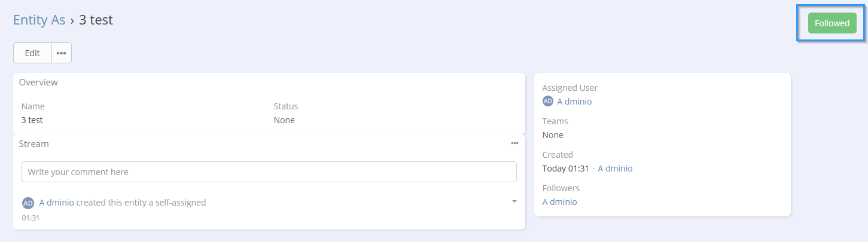This screenshot has height=242, width=868.
Task: Open A dminio link in the Created field
Action: [x=615, y=169]
